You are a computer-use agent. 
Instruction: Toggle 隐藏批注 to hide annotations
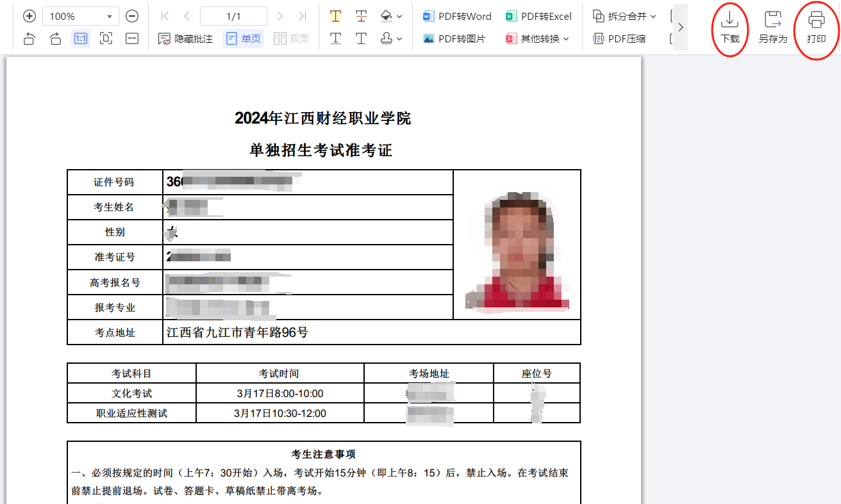point(185,38)
